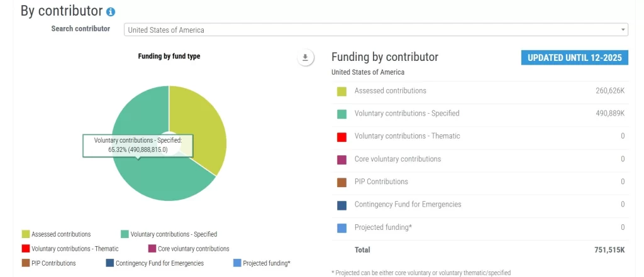Click the Assessed contributions swatch in table
The width and height of the screenshot is (644, 277).
pos(341,91)
